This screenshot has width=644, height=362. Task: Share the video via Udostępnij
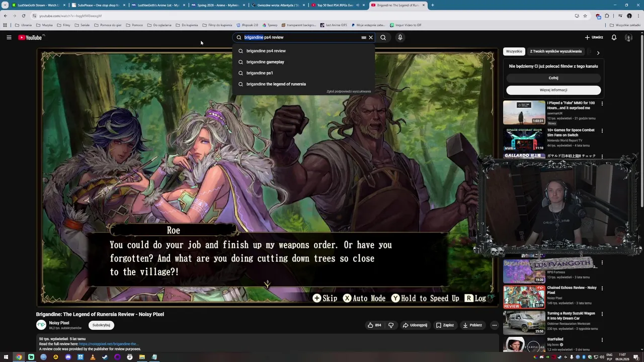[415, 325]
